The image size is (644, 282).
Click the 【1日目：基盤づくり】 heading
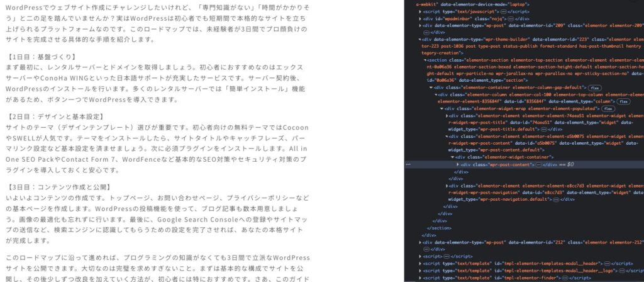coord(41,57)
